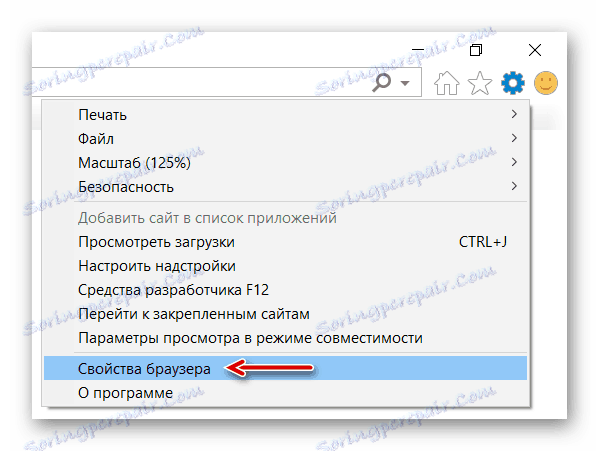Open the Масштаб (125%) submenu
599x451 pixels.
[x=285, y=163]
